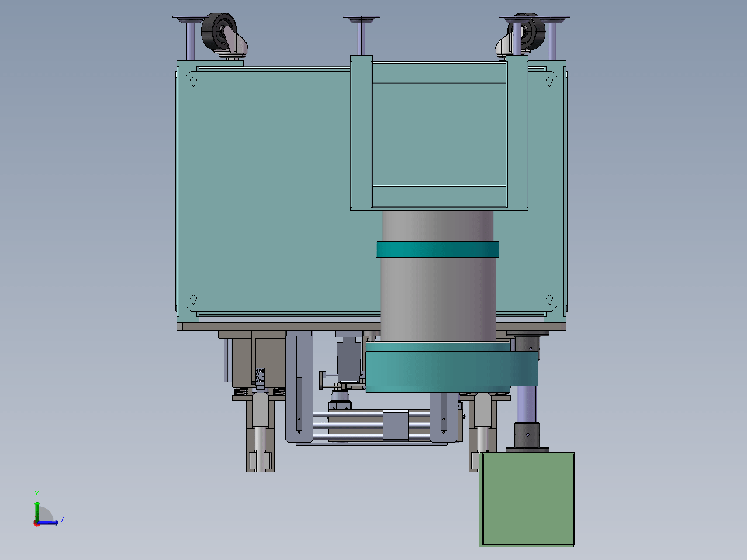Select the rectangular bracket frame above the cylinder
The height and width of the screenshot is (560, 747).
[x=440, y=133]
